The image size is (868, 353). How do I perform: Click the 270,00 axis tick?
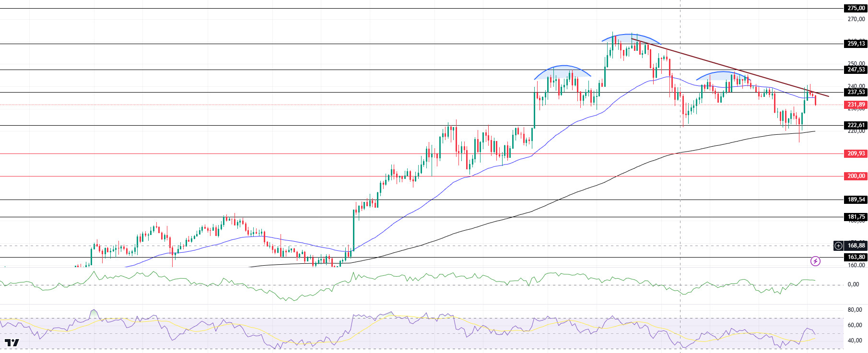pyautogui.click(x=856, y=19)
